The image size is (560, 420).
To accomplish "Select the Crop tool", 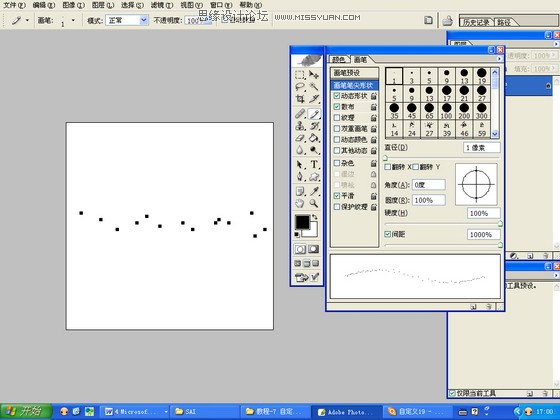I will click(x=300, y=99).
